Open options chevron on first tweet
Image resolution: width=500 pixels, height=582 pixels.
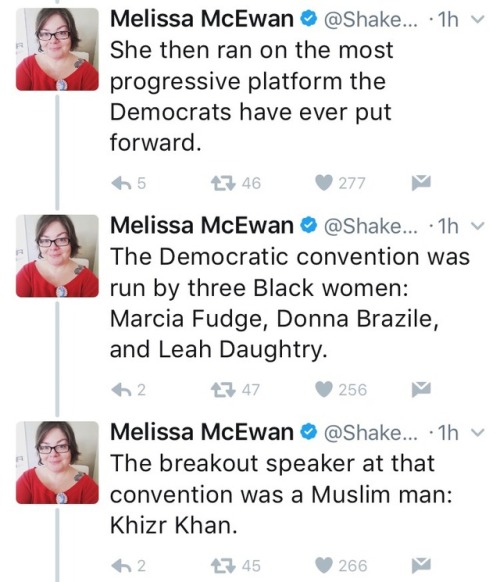tap(479, 19)
